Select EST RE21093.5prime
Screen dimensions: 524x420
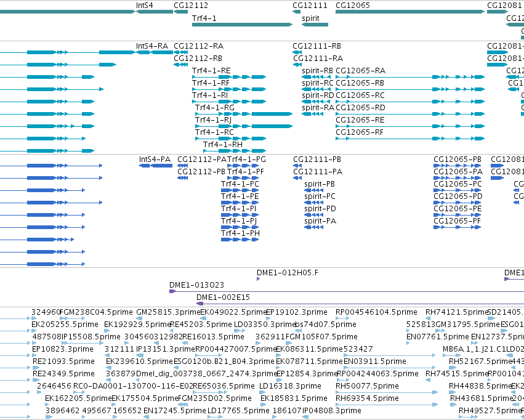click(x=36, y=368)
